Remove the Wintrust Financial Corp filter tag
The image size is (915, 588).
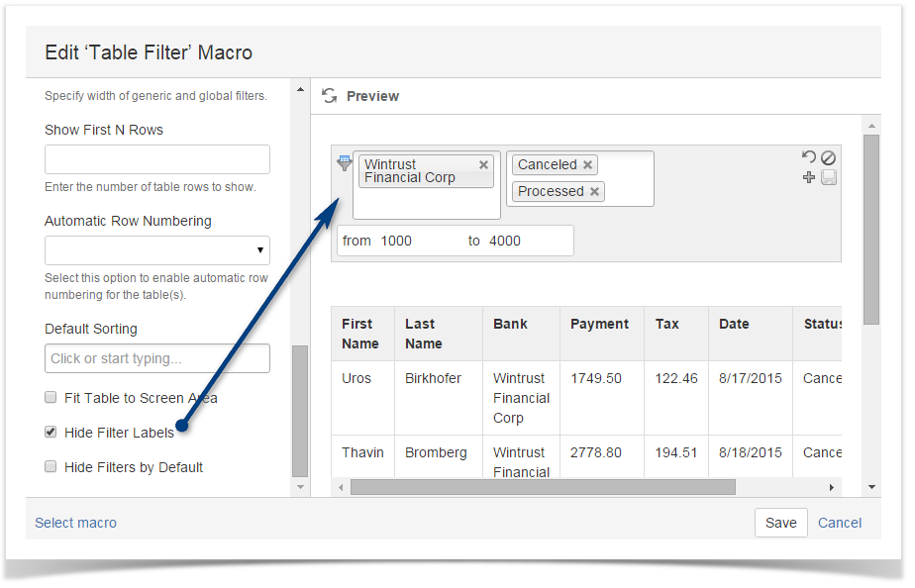483,164
